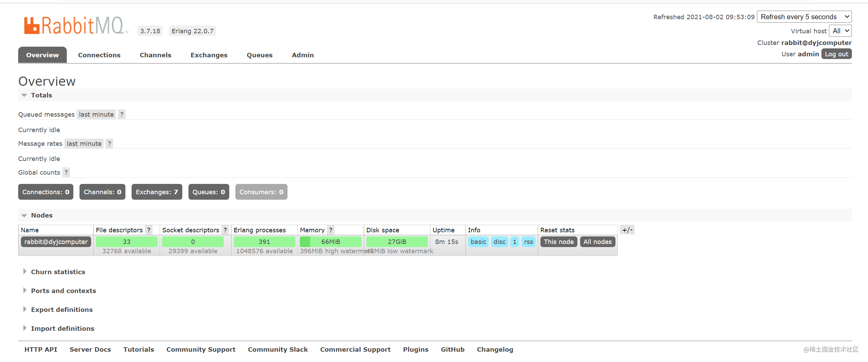Open the Community Support link

[201, 349]
